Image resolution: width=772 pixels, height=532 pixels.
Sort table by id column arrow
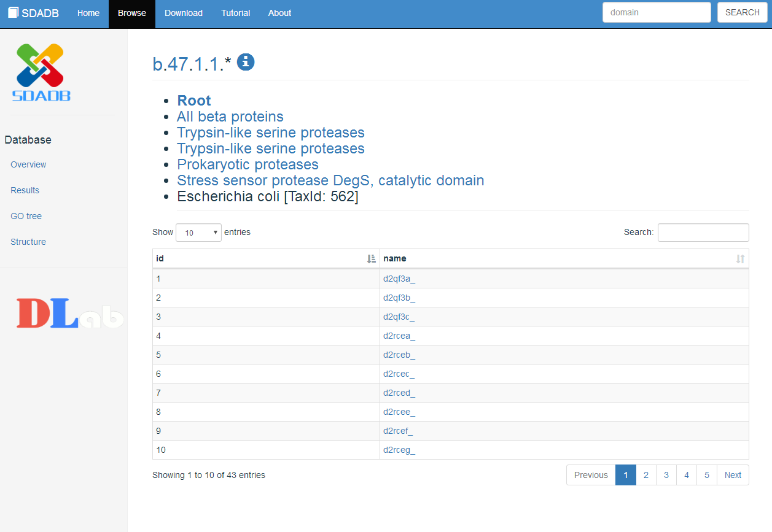371,259
